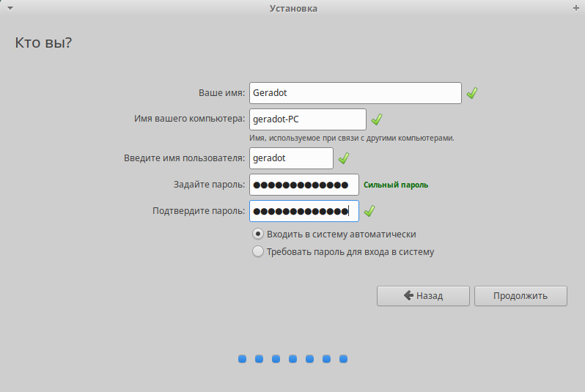The height and width of the screenshot is (392, 585).
Task: Click the hint text 'Имя, используемое при связи'
Action: click(352, 138)
